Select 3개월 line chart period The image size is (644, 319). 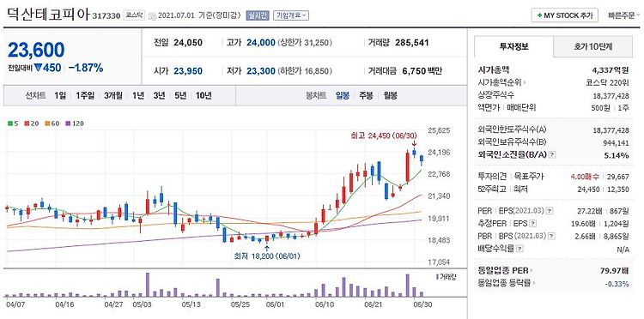point(113,95)
